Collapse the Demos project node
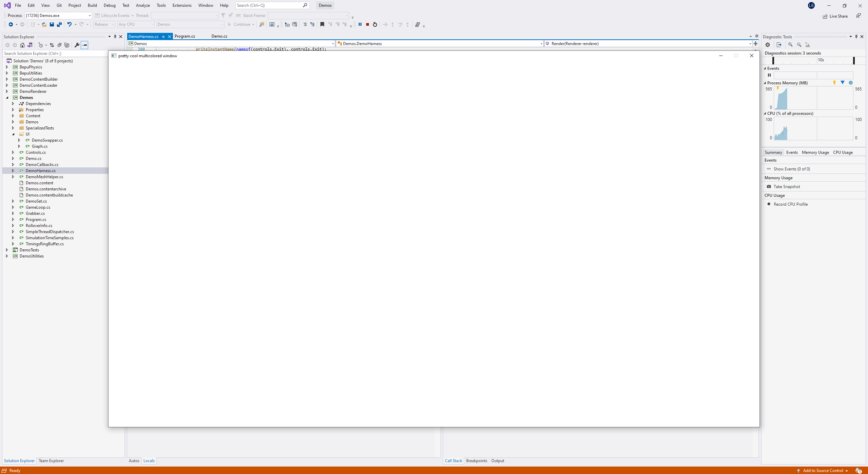Image resolution: width=868 pixels, height=474 pixels. click(7, 97)
